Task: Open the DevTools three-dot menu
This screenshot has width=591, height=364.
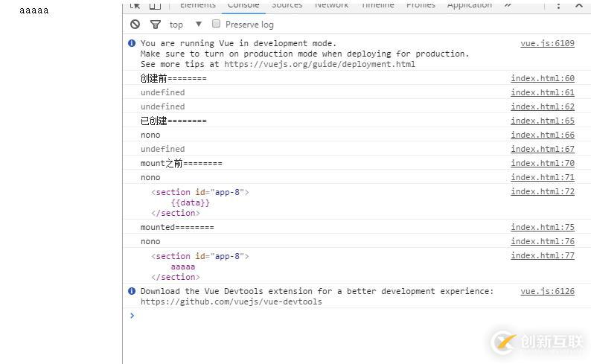Action: (x=558, y=4)
